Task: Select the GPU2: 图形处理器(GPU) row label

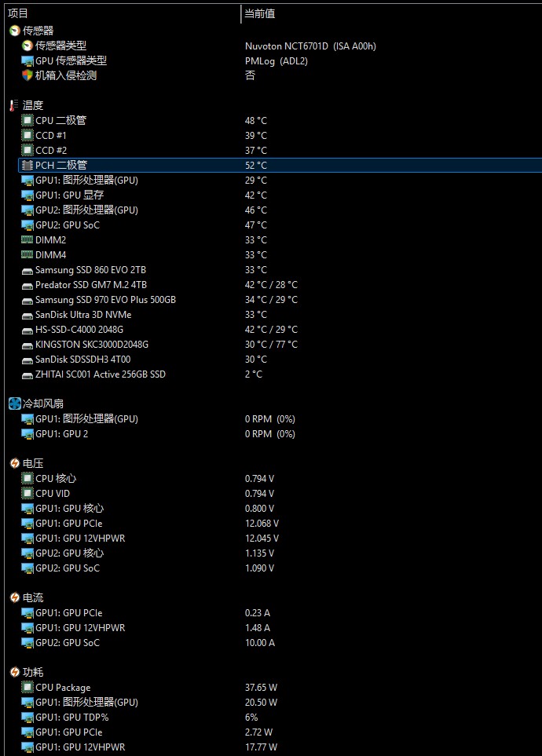Action: tap(87, 210)
